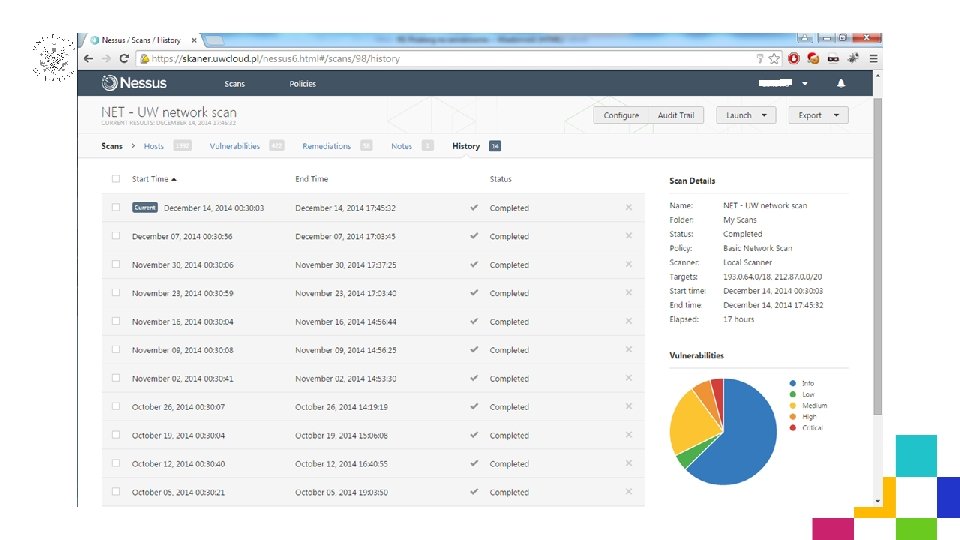Click the Nessus logo

pyautogui.click(x=134, y=83)
